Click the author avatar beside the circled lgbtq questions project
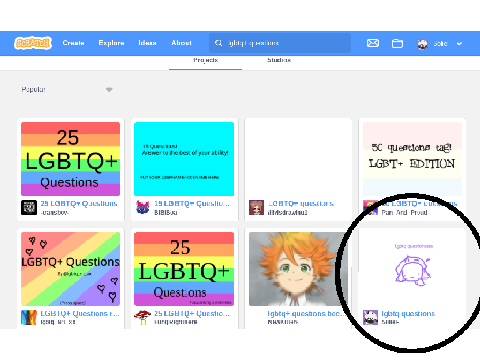This screenshot has height=360, width=480. pos(370,317)
